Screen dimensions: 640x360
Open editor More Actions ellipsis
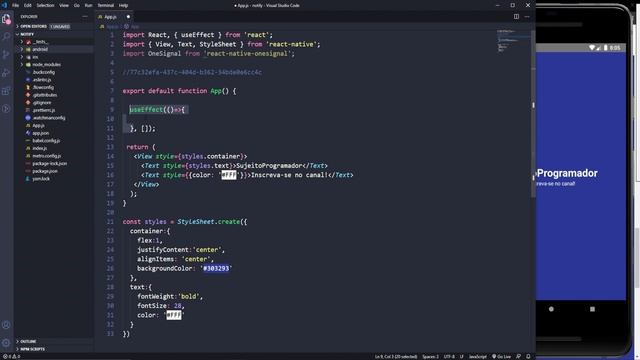click(x=527, y=17)
